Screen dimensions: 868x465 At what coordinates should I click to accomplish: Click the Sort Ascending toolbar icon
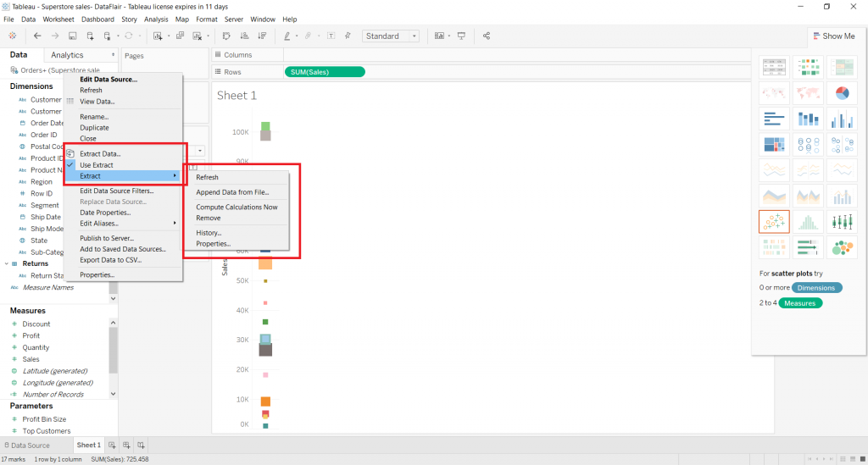244,36
